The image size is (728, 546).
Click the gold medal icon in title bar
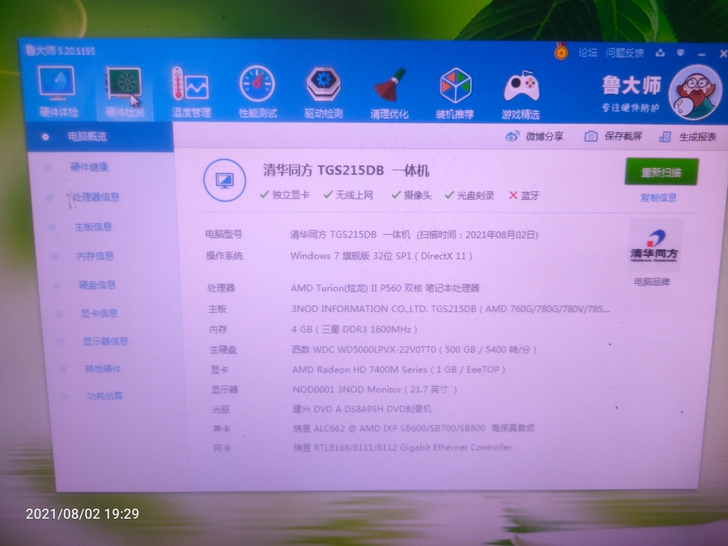point(561,52)
